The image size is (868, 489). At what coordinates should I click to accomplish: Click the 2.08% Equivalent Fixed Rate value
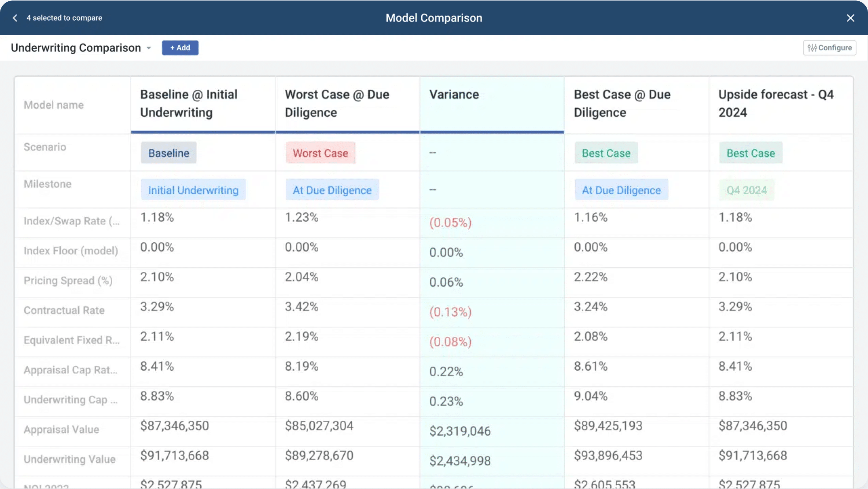click(x=591, y=336)
